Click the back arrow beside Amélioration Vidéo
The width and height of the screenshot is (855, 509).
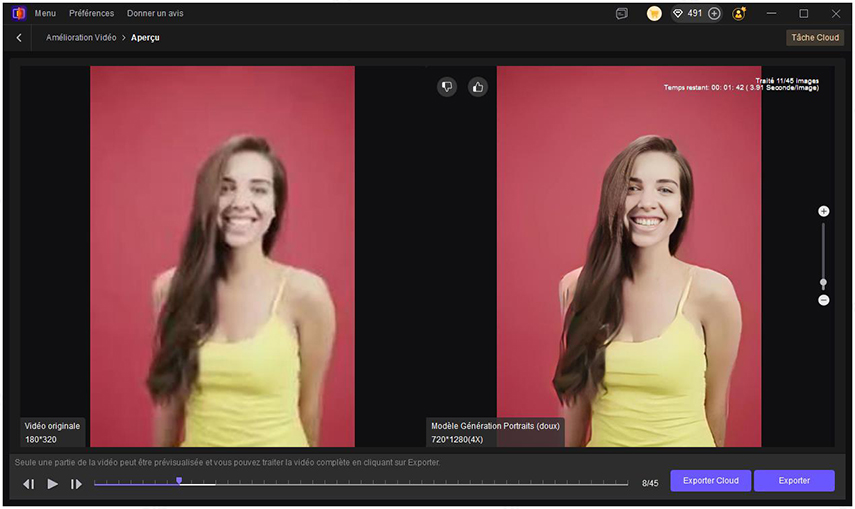click(19, 38)
